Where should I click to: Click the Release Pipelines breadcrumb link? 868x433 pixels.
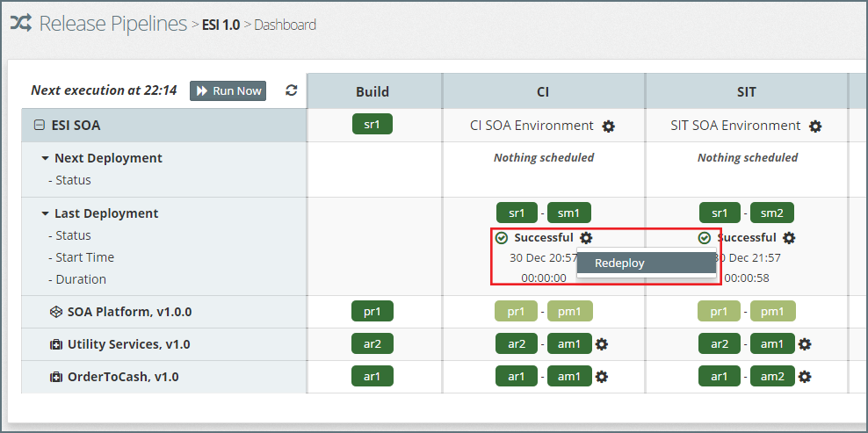112,24
